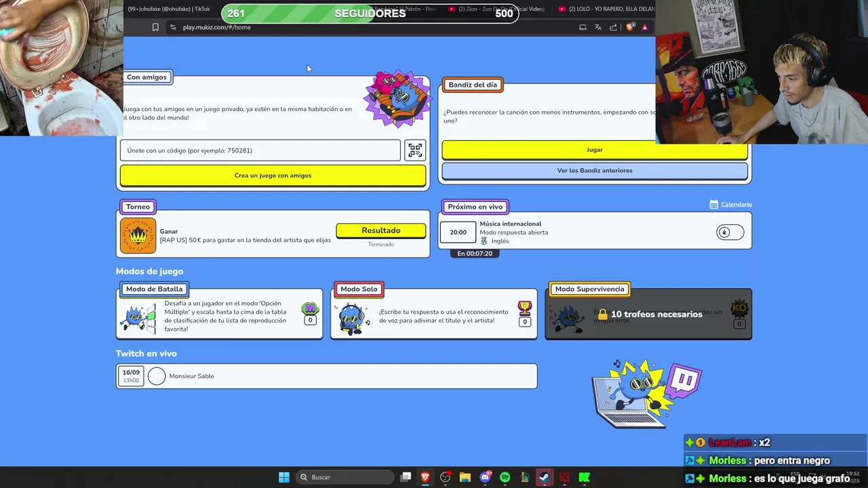Open OBS Studio from the taskbar
This screenshot has height=488, width=868.
[x=445, y=477]
